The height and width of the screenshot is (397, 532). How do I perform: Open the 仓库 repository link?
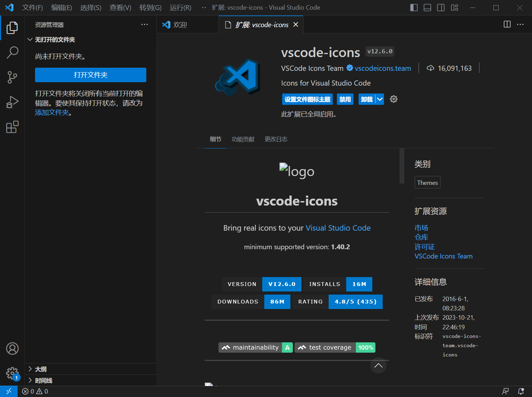pos(421,237)
